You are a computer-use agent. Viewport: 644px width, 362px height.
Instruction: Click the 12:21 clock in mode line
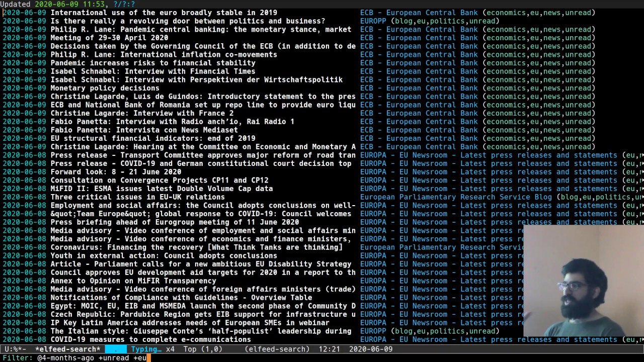(330, 349)
